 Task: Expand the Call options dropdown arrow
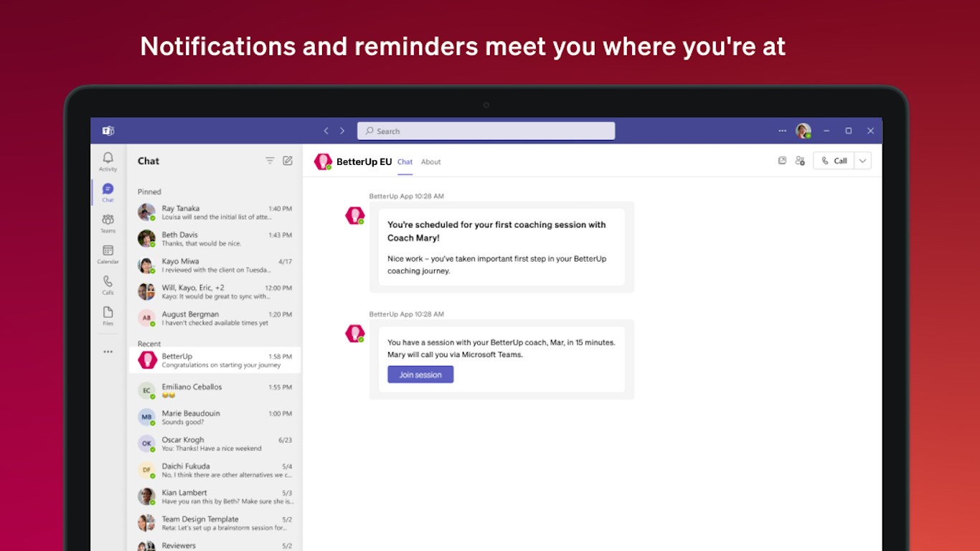pyautogui.click(x=862, y=161)
